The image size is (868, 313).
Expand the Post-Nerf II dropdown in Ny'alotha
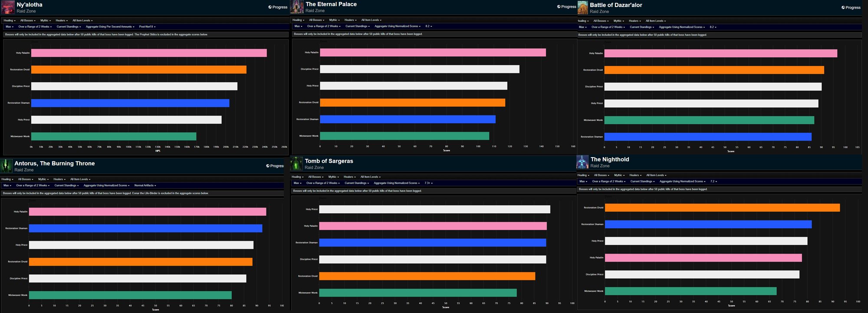(147, 27)
